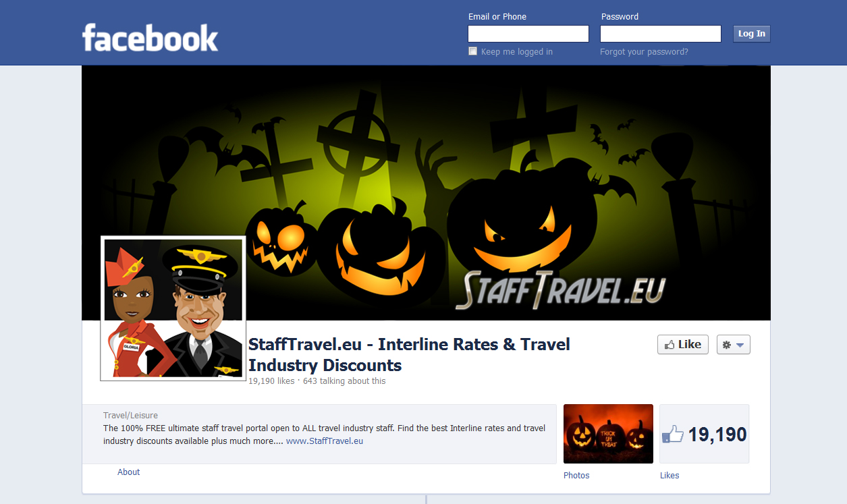Image resolution: width=847 pixels, height=504 pixels.
Task: Click the thumbs-up icon beside 19,190
Action: (672, 435)
